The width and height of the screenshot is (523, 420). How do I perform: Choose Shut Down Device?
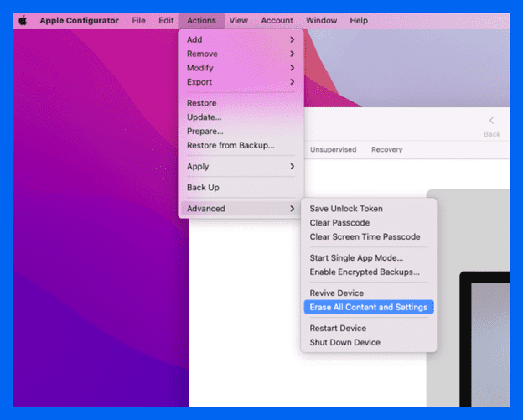tap(369, 342)
